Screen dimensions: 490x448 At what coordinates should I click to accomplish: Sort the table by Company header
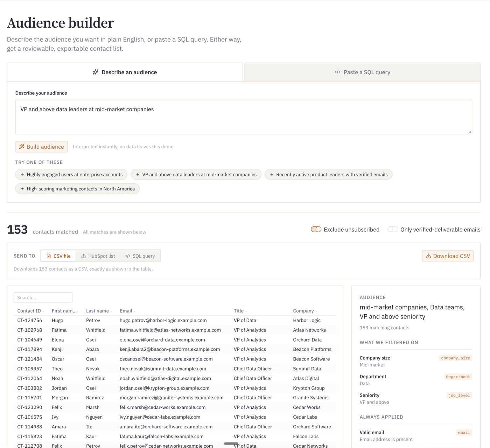pyautogui.click(x=305, y=311)
